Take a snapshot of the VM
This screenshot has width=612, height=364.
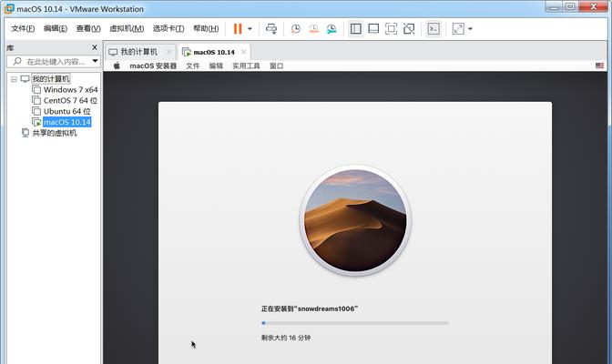tap(295, 28)
